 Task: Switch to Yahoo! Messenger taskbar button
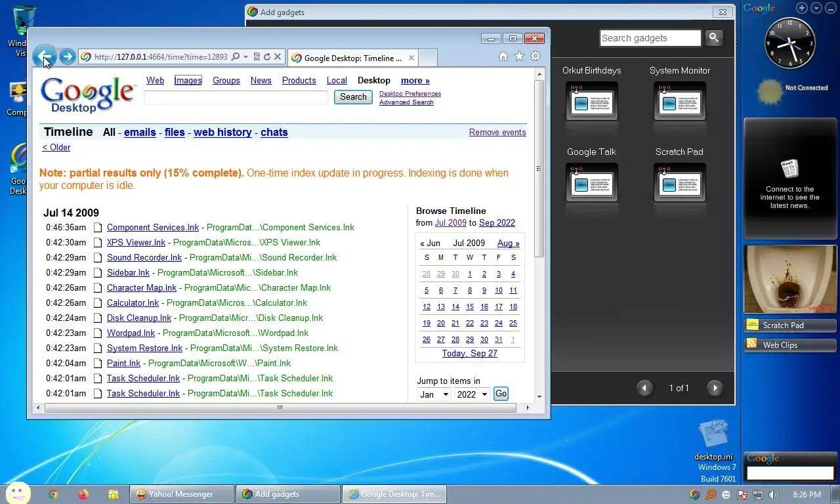coord(182,494)
